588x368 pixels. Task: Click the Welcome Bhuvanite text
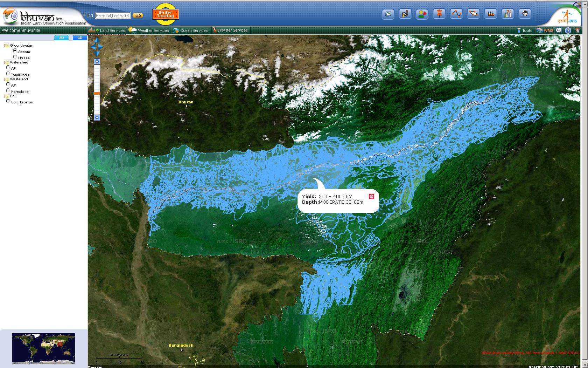click(x=21, y=30)
